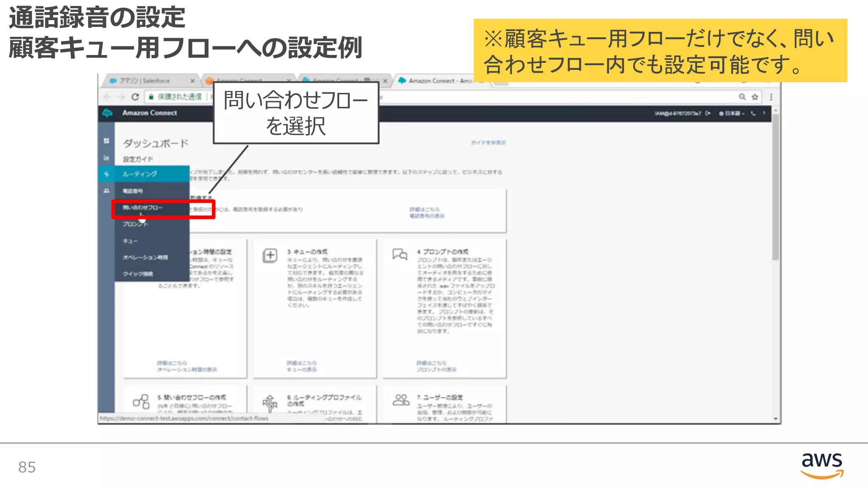Click the logout icon beside IAM user
This screenshot has width=868, height=488.
coord(708,113)
